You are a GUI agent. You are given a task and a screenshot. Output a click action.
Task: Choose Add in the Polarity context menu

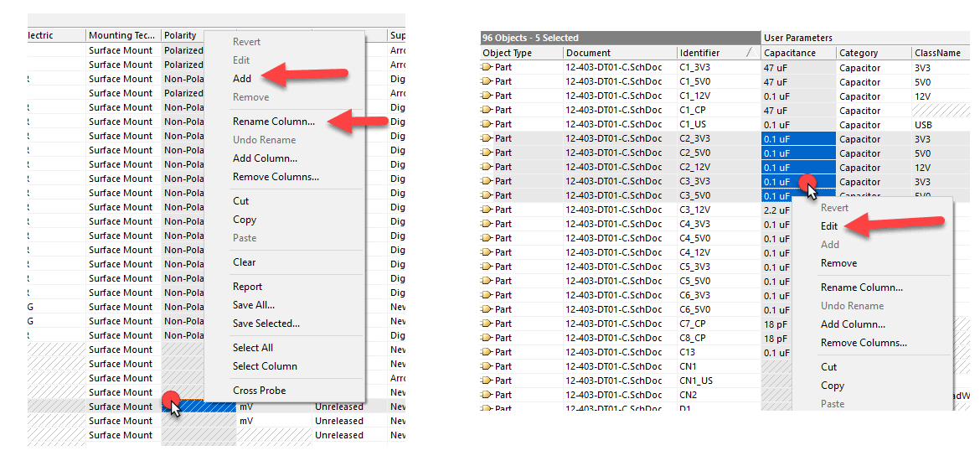(x=242, y=79)
